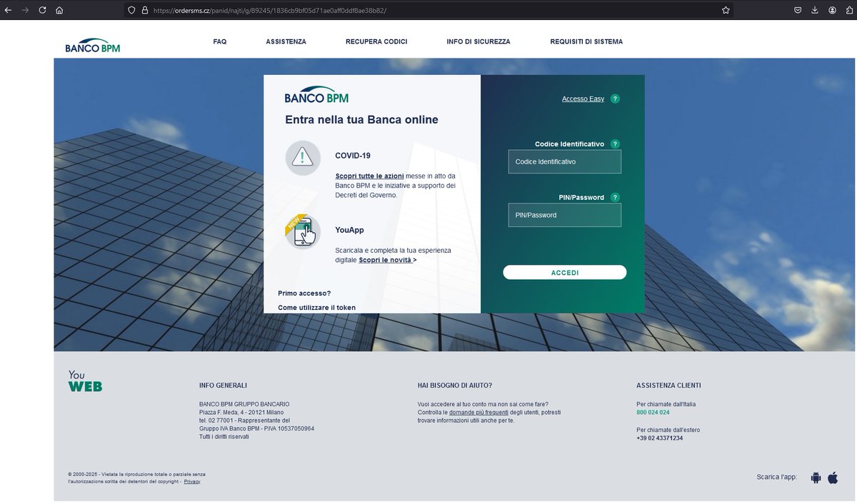Open the Scopri tutte le azioni link
Screen dimensions: 857x504
point(369,176)
